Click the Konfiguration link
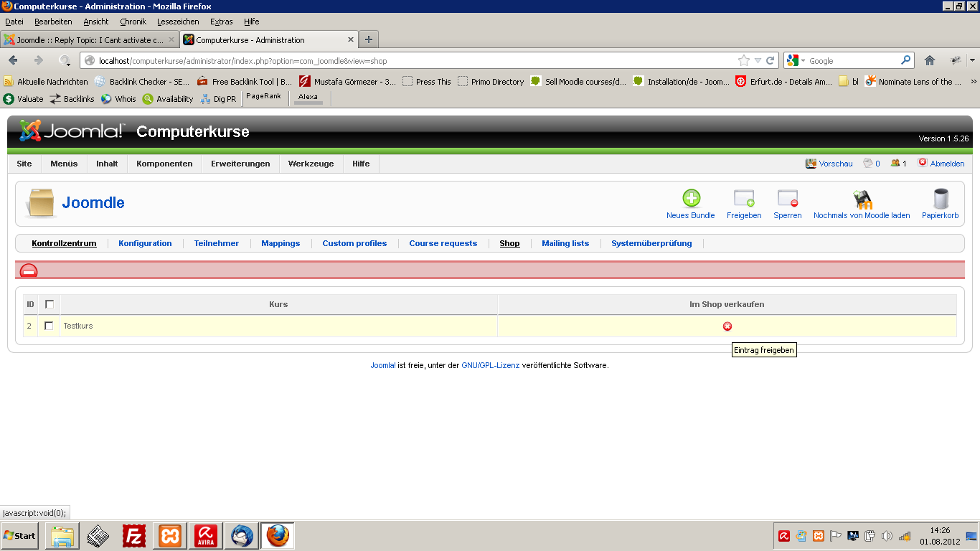Viewport: 980px width, 551px height. pos(145,243)
